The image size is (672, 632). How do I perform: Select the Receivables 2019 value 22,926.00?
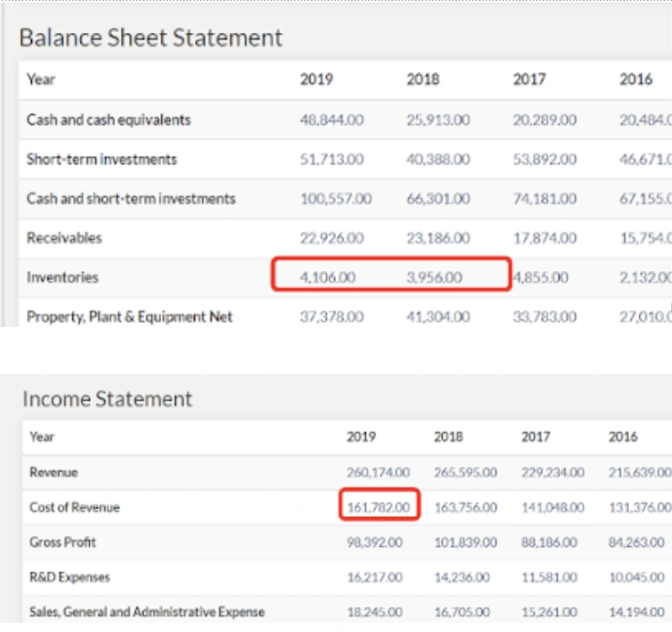click(x=332, y=238)
